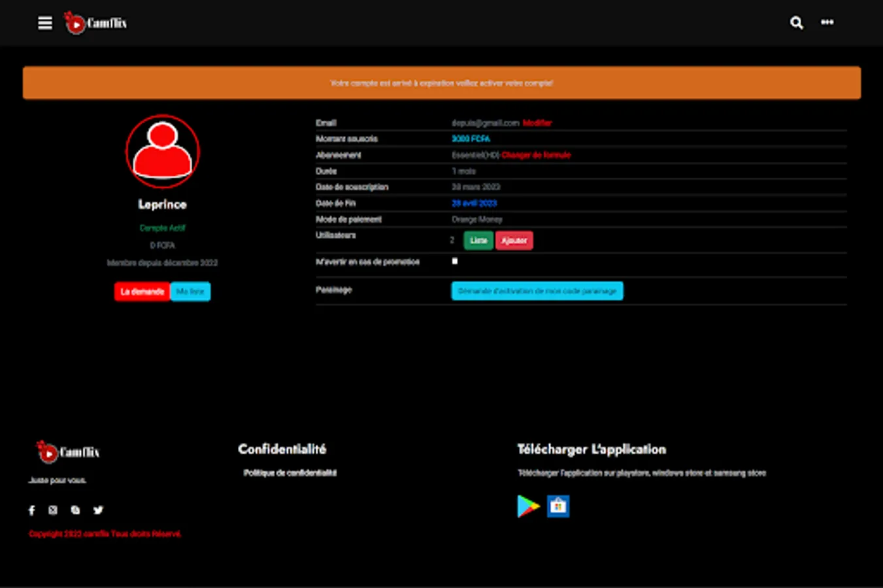883x588 pixels.
Task: Open the three-dot options menu
Action: click(x=827, y=23)
